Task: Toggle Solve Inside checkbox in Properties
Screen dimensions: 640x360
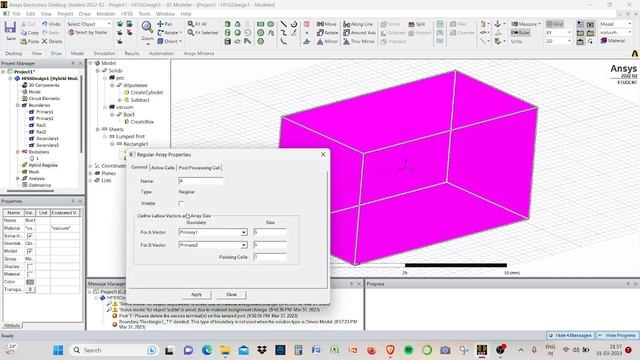Action: click(x=30, y=236)
